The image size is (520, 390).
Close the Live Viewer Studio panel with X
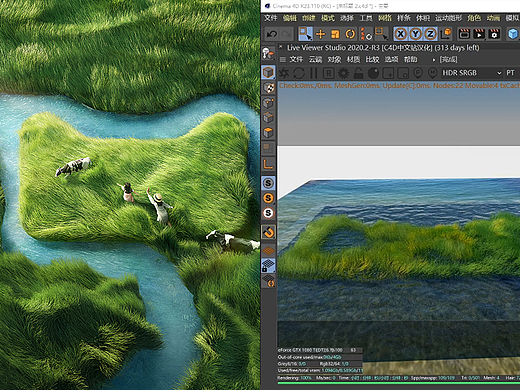tap(281, 47)
